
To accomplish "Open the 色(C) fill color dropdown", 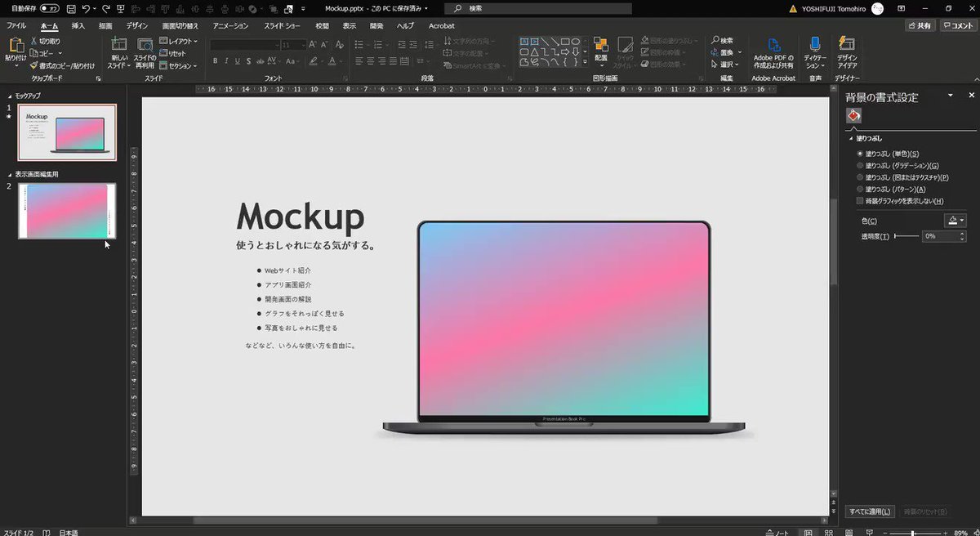I will tap(955, 219).
